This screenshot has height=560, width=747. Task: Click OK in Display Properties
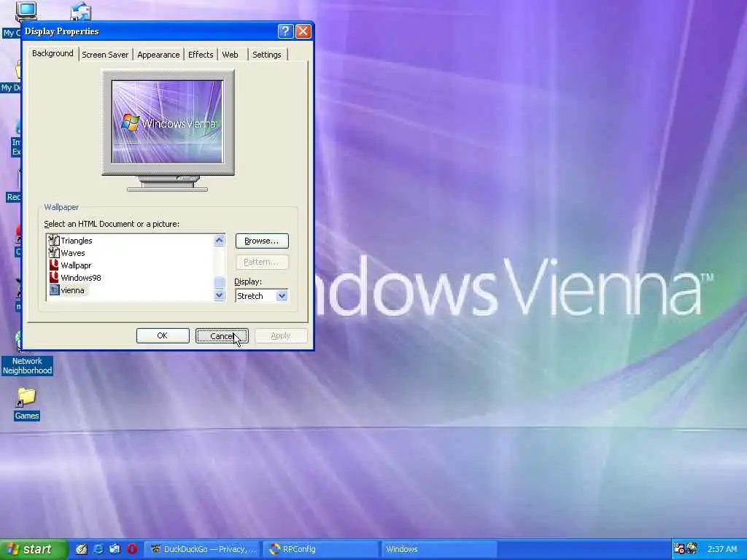click(163, 335)
